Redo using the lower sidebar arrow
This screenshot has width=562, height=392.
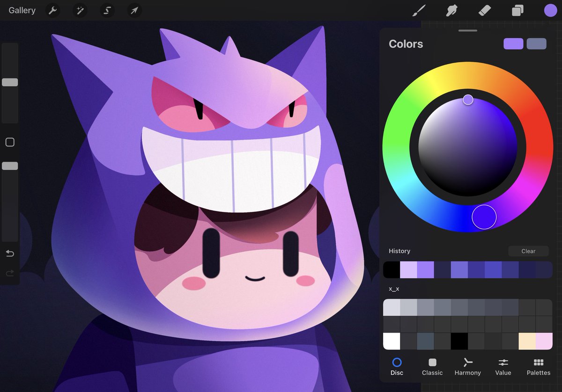pyautogui.click(x=10, y=273)
